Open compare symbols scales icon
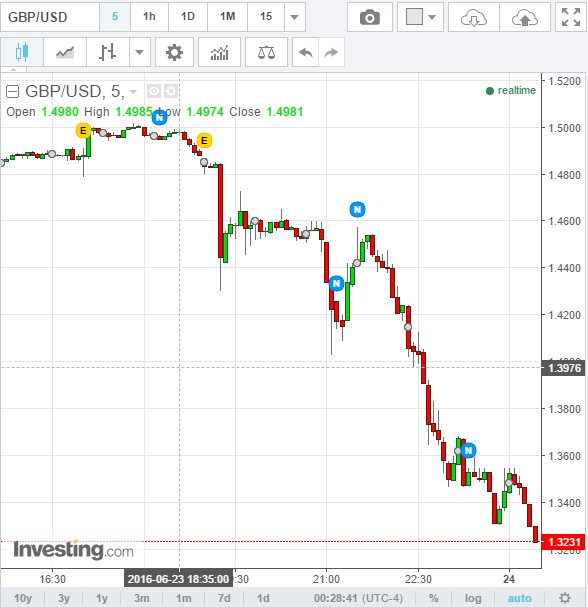Image resolution: width=588 pixels, height=607 pixels. point(266,52)
